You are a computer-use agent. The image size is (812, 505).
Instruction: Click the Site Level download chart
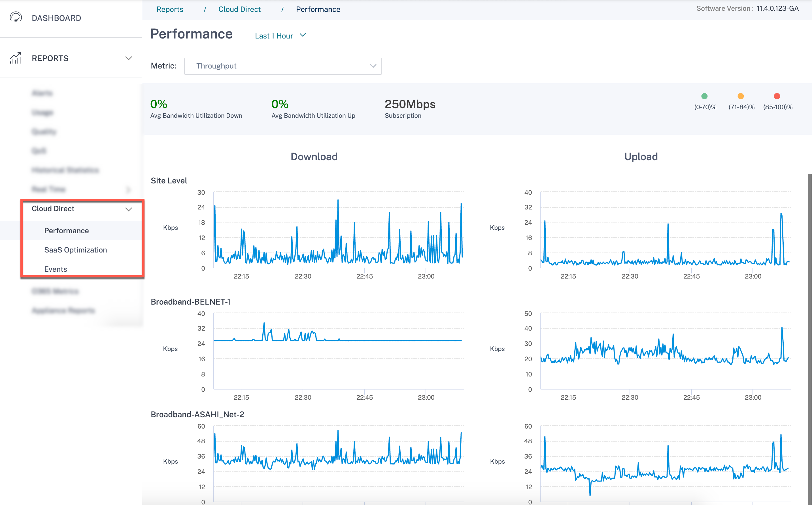(x=338, y=230)
